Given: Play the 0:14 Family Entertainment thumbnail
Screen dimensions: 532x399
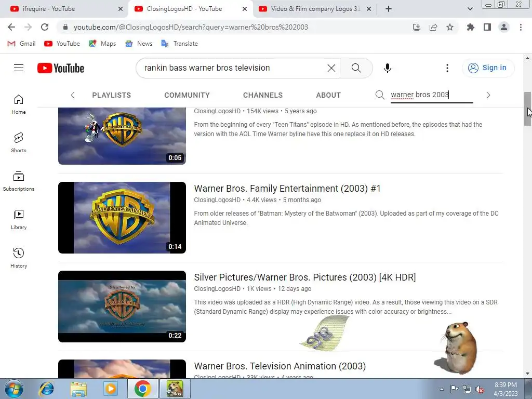Looking at the screenshot, I should (122, 218).
